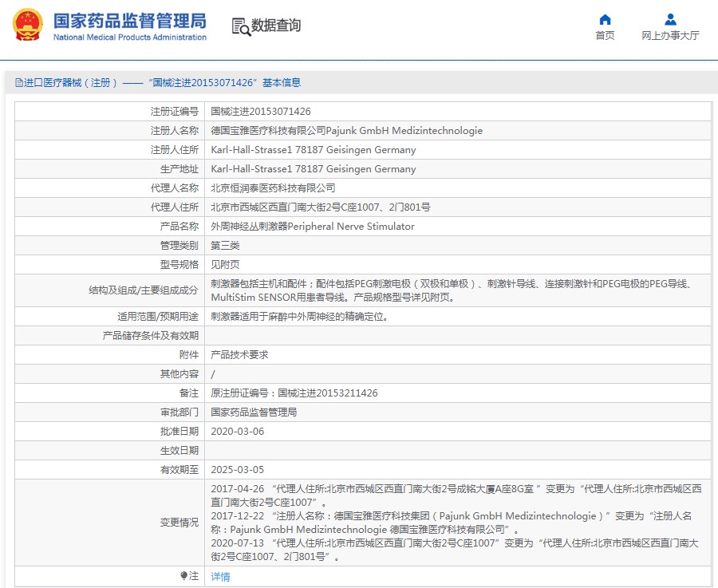The image size is (718, 588).
Task: Click the approval date 2020-03-06
Action: [x=237, y=432]
